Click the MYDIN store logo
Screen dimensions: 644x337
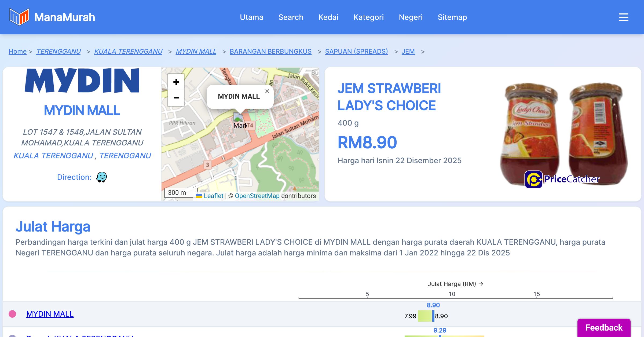pyautogui.click(x=82, y=80)
